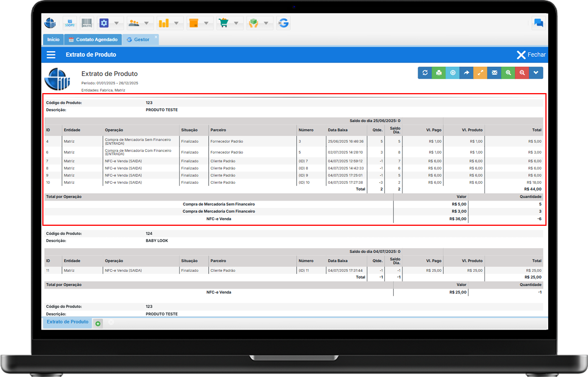
Task: Zoom out with the red magnifier
Action: (x=522, y=73)
